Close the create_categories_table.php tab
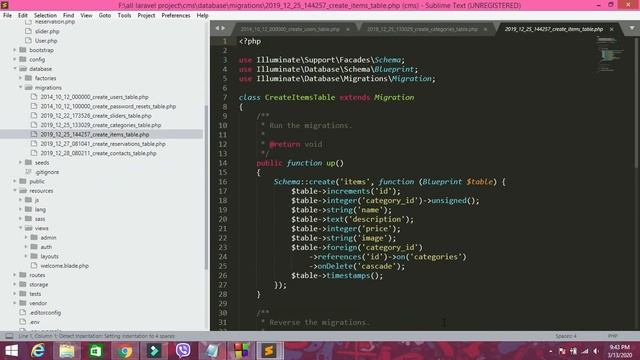The width and height of the screenshot is (640, 360). [485, 29]
